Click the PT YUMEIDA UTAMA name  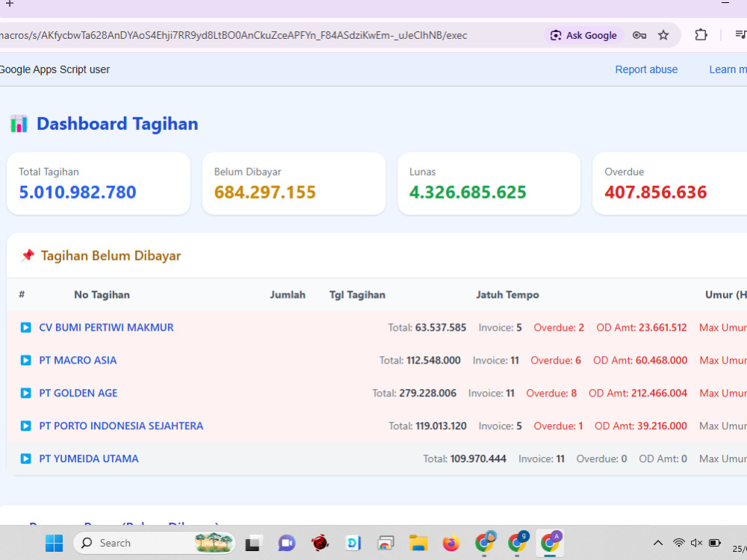(89, 459)
